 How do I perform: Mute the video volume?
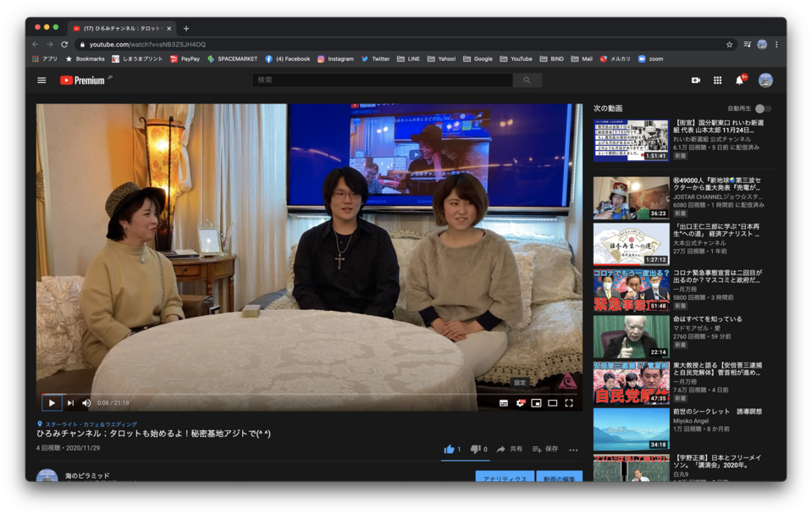(x=86, y=403)
